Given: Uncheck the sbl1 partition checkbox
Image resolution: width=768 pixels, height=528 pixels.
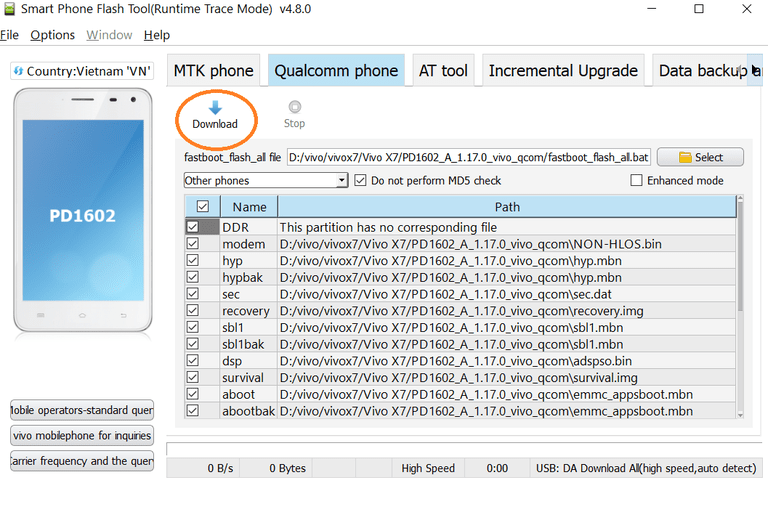Looking at the screenshot, I should click(192, 327).
